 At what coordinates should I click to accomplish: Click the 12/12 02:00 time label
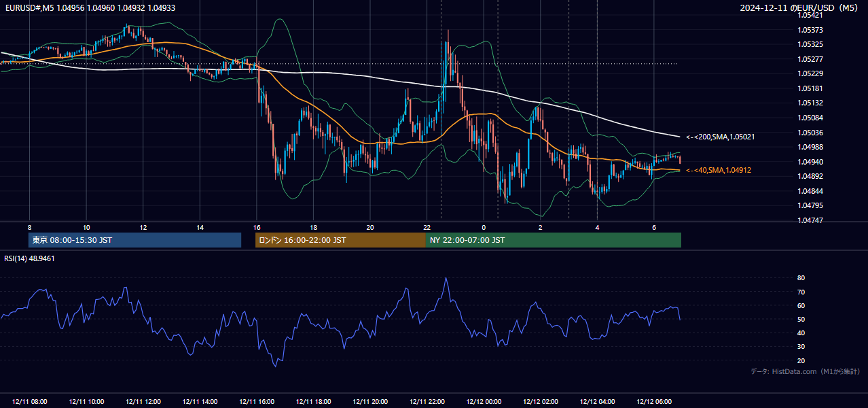pyautogui.click(x=541, y=402)
